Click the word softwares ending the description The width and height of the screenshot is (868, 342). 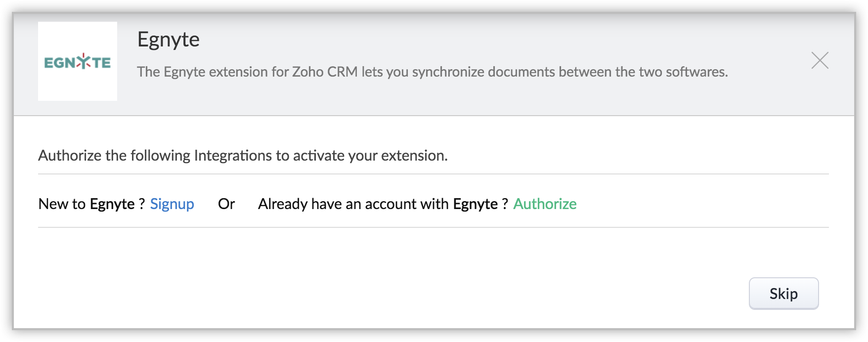[x=696, y=72]
